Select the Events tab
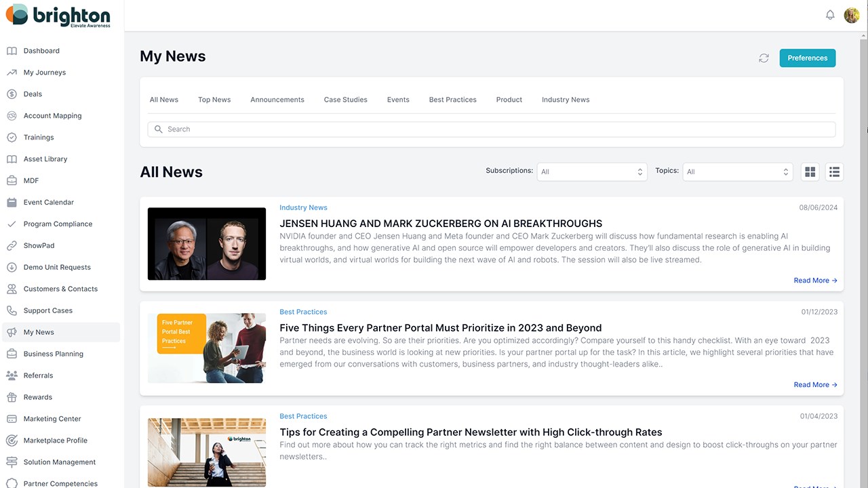Screen dimensions: 868x488 pyautogui.click(x=398, y=100)
